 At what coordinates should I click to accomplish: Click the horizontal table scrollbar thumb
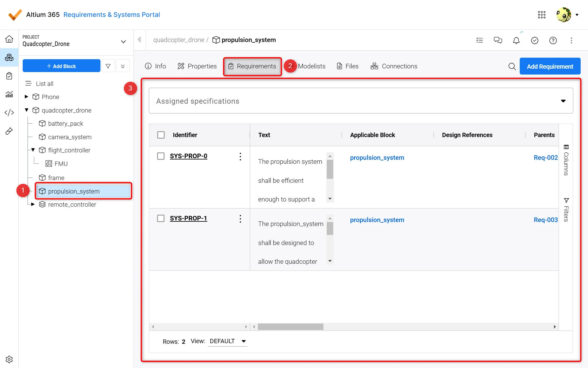point(290,327)
